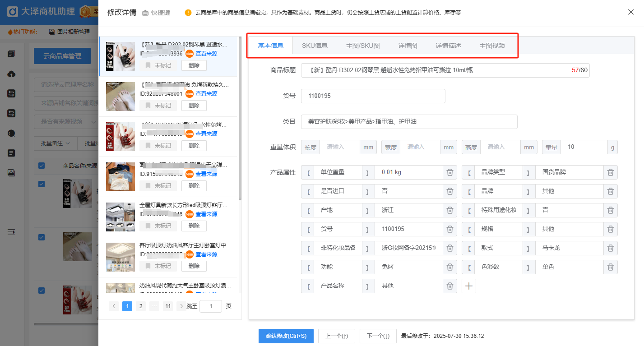Click the trash icon beside 是否进口
This screenshot has width=644, height=346.
(x=450, y=191)
